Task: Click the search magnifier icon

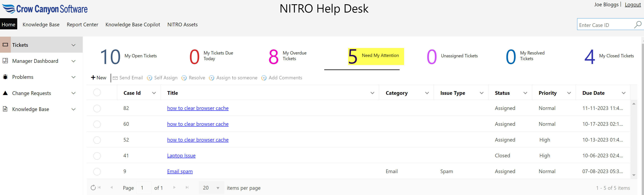Action: click(x=638, y=25)
